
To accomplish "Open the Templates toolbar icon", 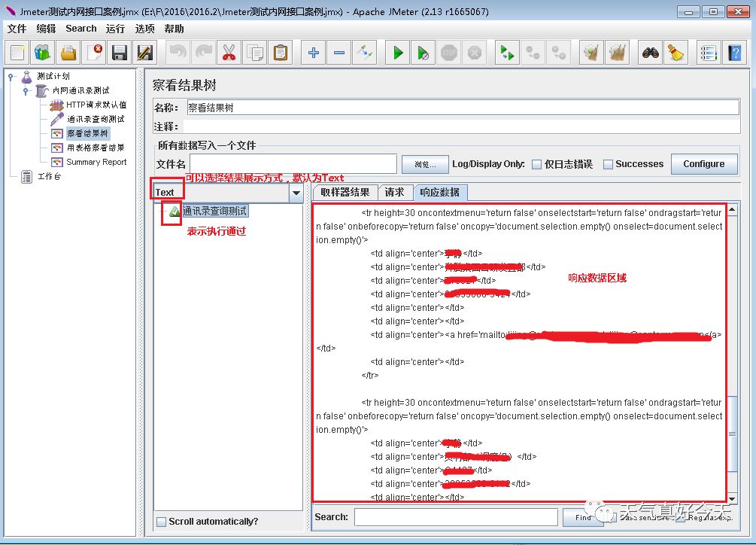I will (42, 53).
